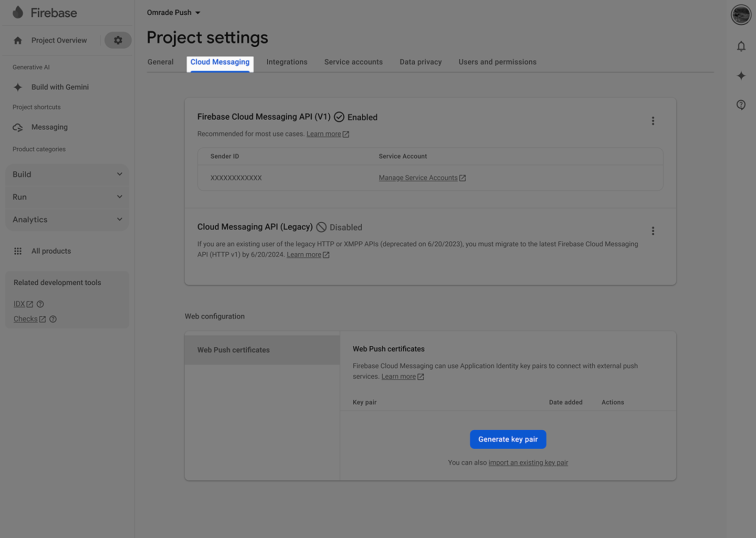Open All products in the sidebar

click(x=51, y=251)
